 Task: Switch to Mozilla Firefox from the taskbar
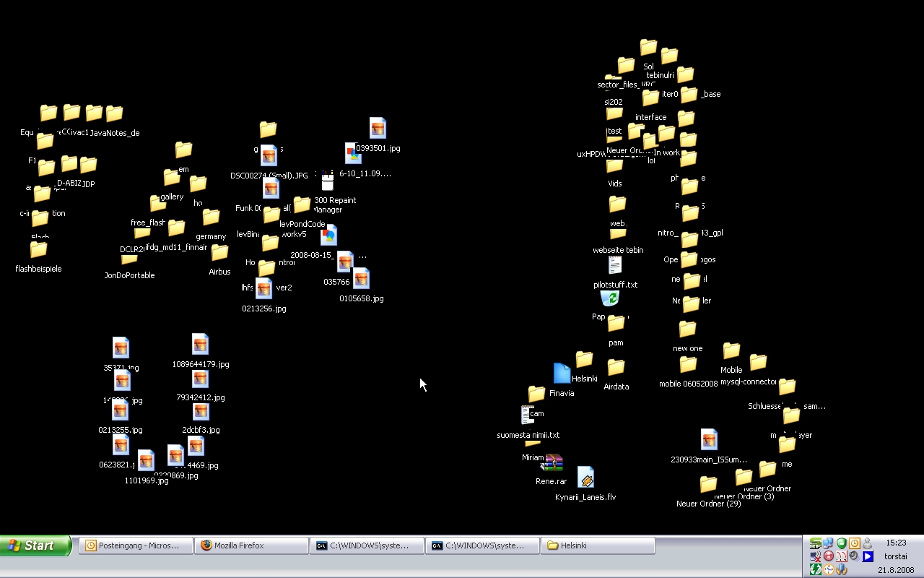[251, 545]
